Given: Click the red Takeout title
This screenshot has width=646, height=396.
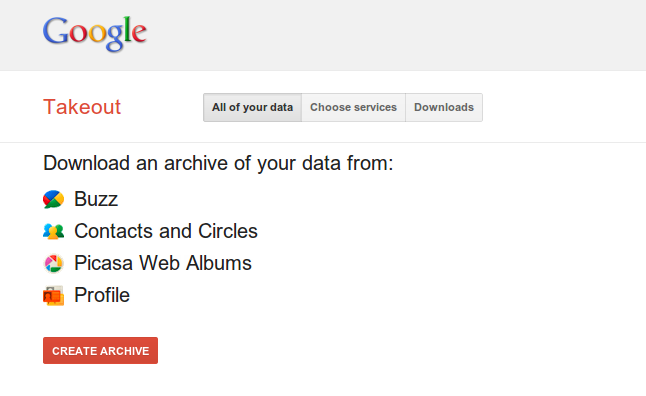Looking at the screenshot, I should pos(82,107).
